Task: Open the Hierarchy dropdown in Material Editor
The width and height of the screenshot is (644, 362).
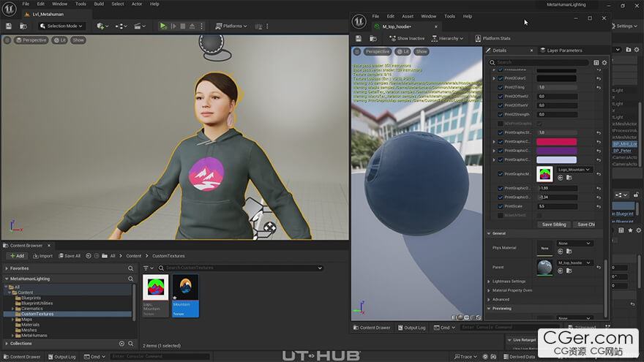Action: point(447,38)
